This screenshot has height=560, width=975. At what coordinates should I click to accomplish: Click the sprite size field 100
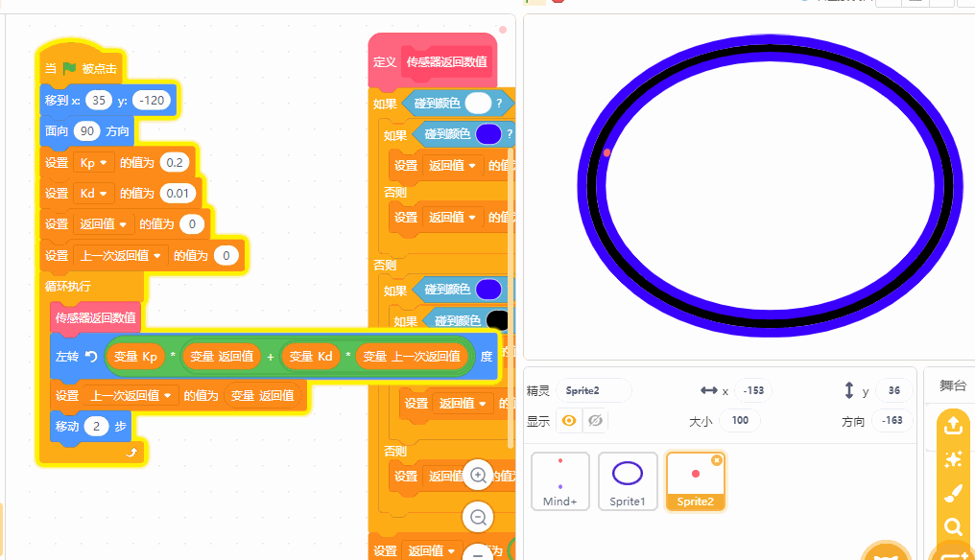point(739,420)
